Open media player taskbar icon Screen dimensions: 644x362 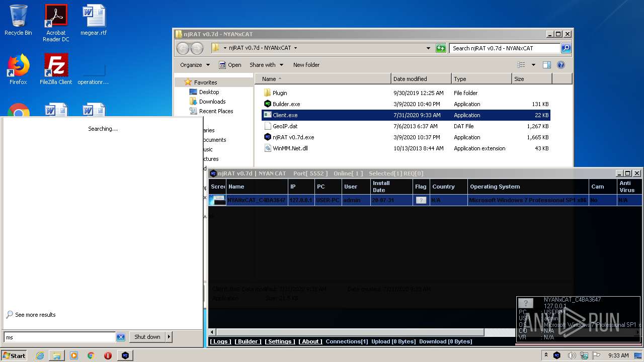(x=74, y=355)
